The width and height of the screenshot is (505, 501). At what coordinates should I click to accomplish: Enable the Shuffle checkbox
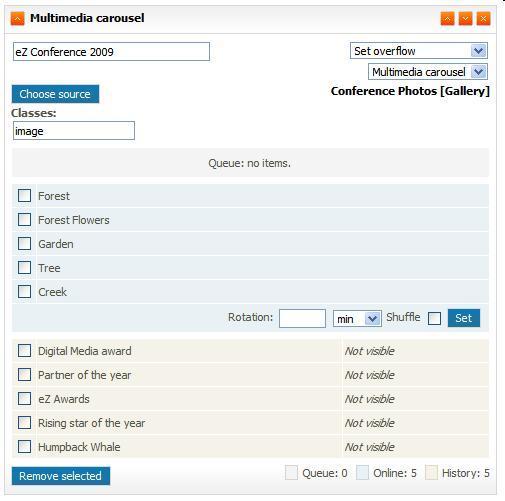point(434,318)
